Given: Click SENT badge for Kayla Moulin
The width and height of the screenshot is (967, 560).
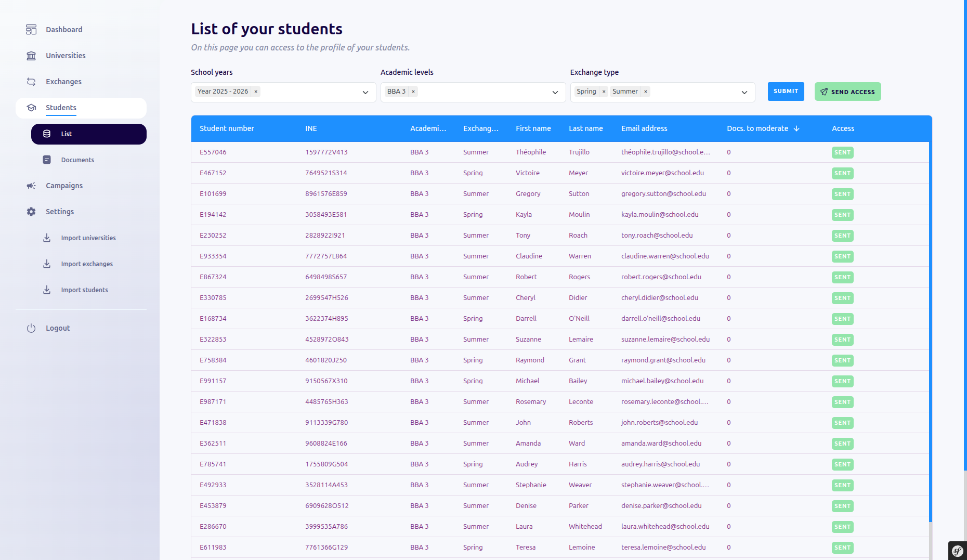Looking at the screenshot, I should (842, 215).
